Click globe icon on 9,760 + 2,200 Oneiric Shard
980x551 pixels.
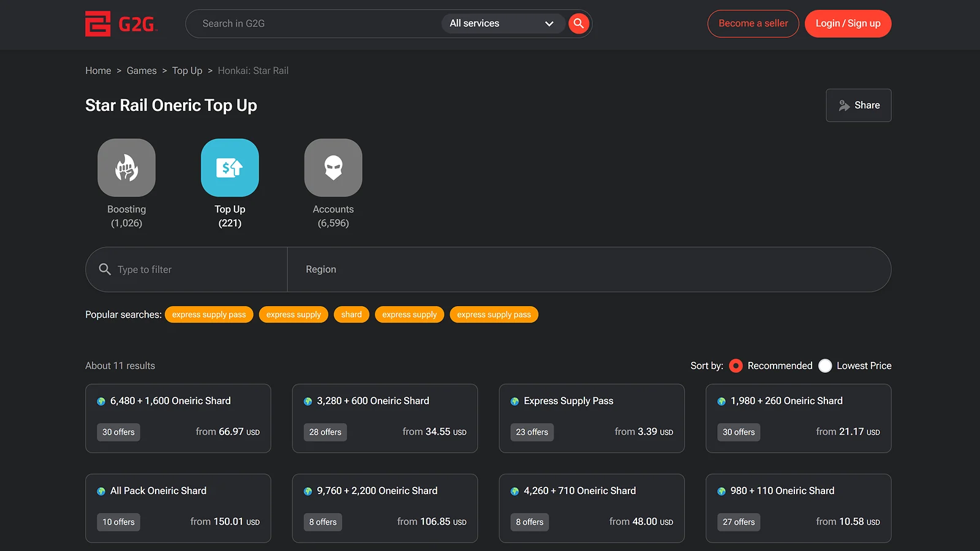[308, 492]
